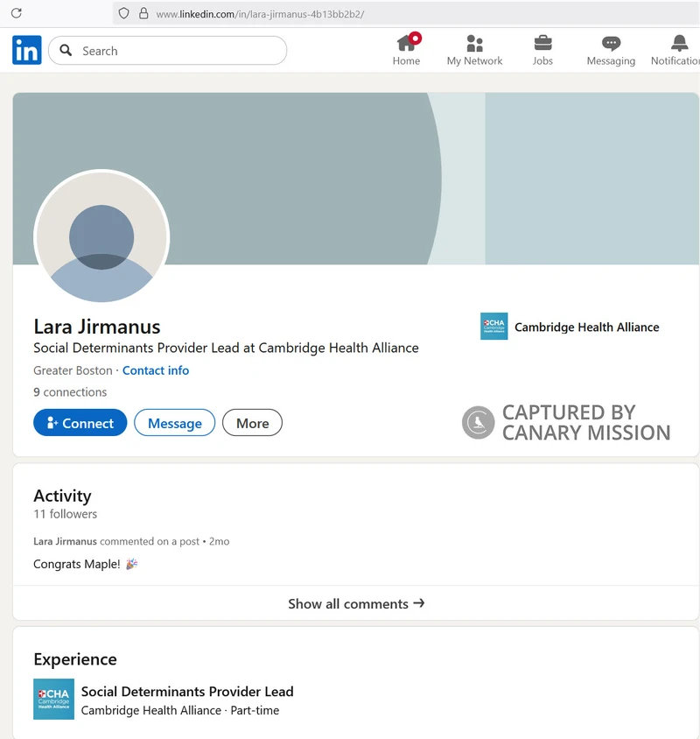Viewport: 700px width, 739px height.
Task: Reload the page with browser refresh icon
Action: pyautogui.click(x=17, y=13)
